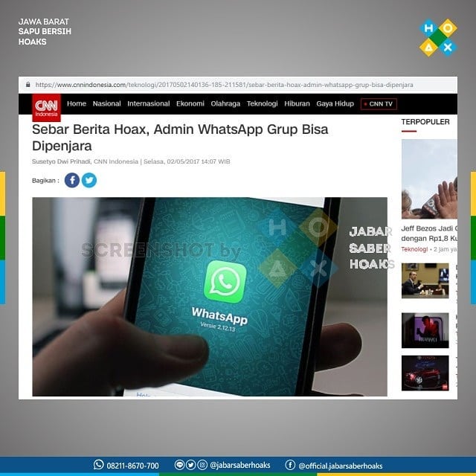
Task: Click the padlock icon in address bar
Action: pos(28,85)
